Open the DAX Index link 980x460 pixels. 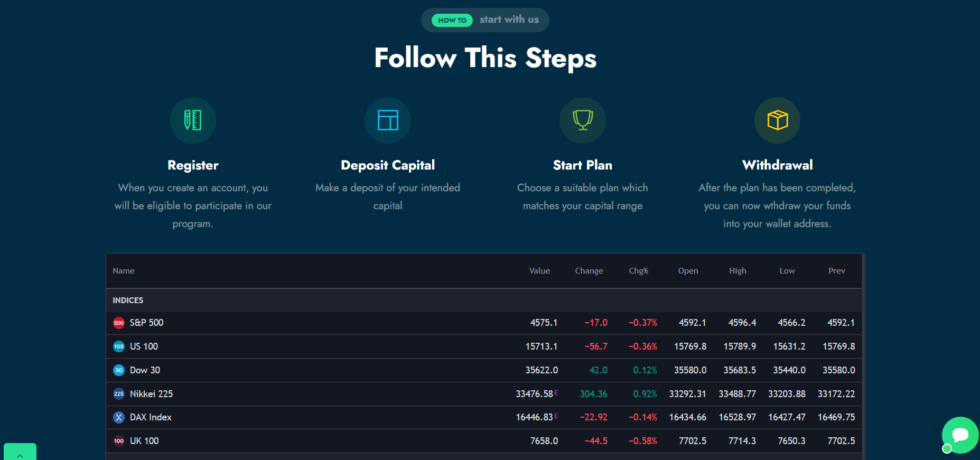pos(151,417)
